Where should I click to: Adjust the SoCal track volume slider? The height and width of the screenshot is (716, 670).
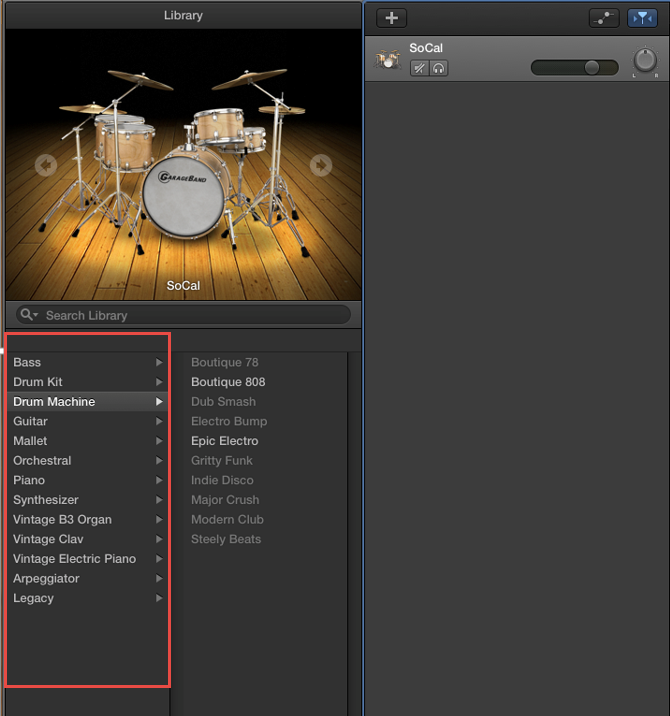click(x=575, y=68)
